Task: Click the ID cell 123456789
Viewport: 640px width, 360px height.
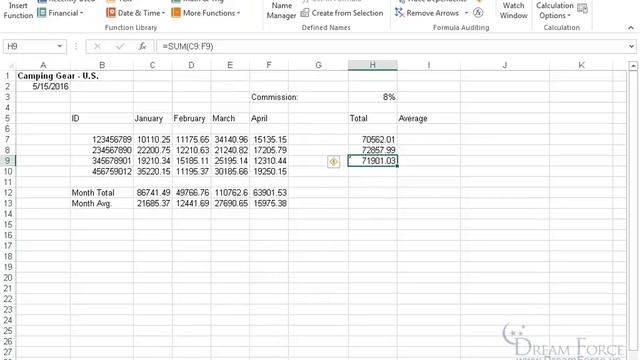Action: (x=102, y=140)
